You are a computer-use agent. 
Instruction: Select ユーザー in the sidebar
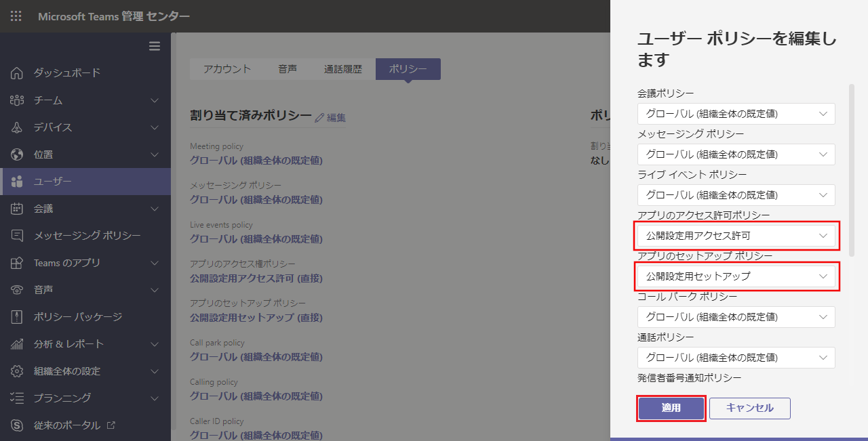85,181
